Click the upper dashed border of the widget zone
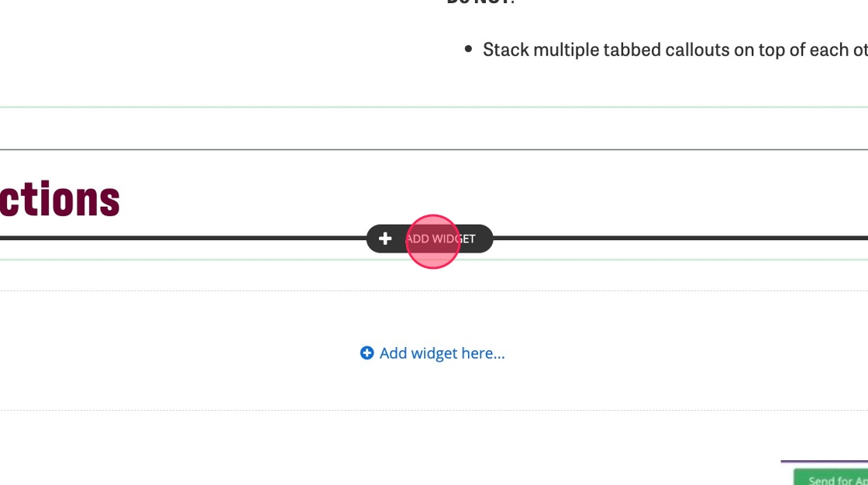This screenshot has width=868, height=485. (434, 291)
